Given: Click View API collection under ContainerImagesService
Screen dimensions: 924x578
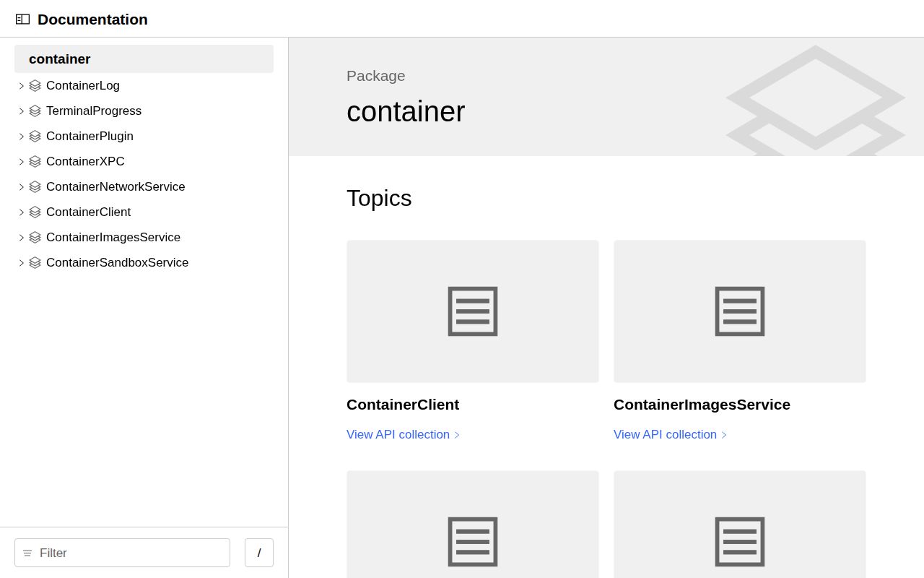Looking at the screenshot, I should [670, 435].
